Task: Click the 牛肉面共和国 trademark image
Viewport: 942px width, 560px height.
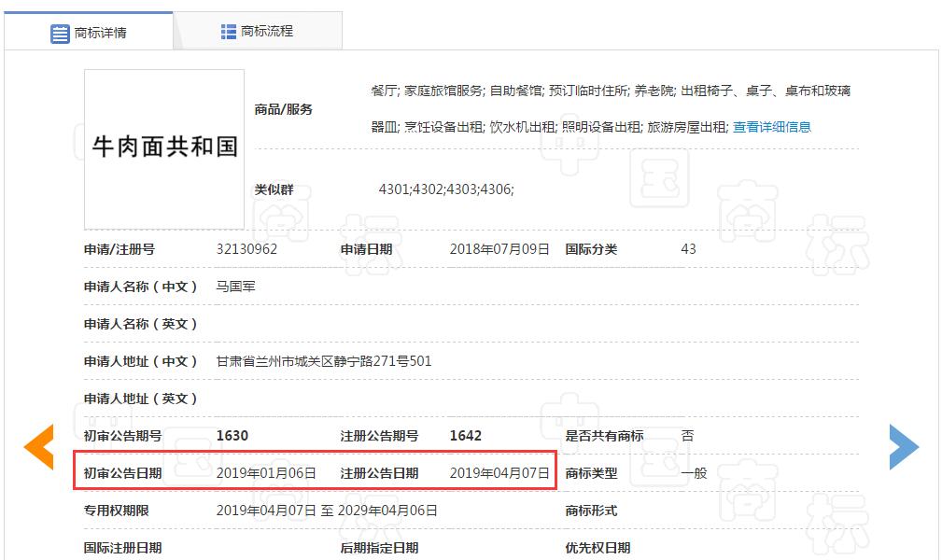Action: coord(164,147)
